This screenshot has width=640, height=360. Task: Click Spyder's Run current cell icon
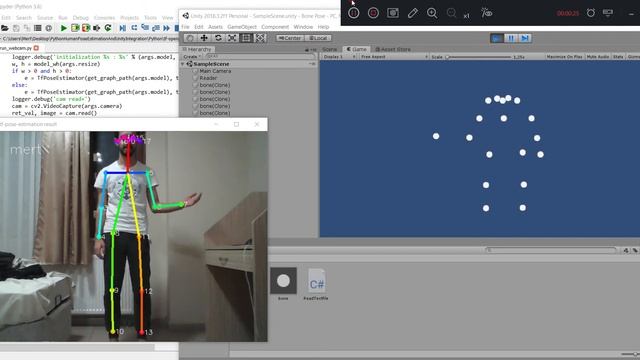tap(75, 28)
